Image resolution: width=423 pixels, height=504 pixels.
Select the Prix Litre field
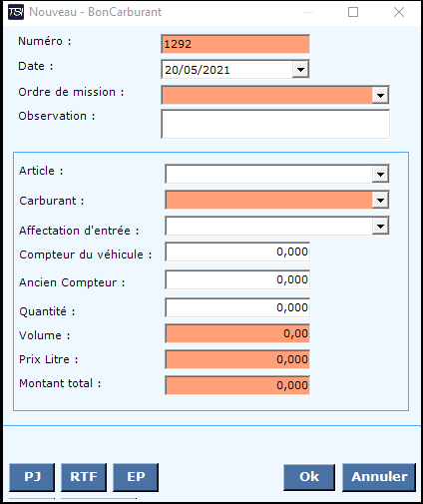coord(237,359)
